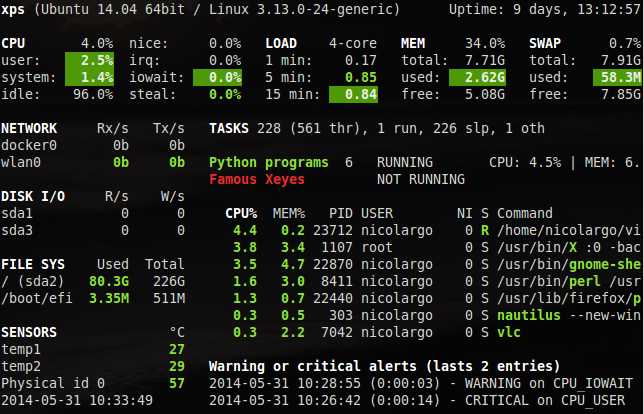Click the WARNING on CPU_IOWAIT alert line
The width and height of the screenshot is (644, 414).
tap(421, 383)
